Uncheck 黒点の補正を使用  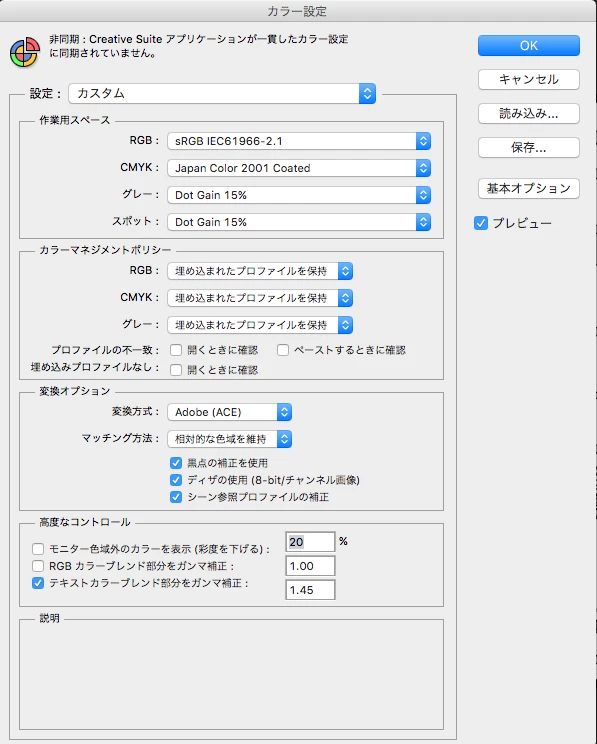click(176, 463)
